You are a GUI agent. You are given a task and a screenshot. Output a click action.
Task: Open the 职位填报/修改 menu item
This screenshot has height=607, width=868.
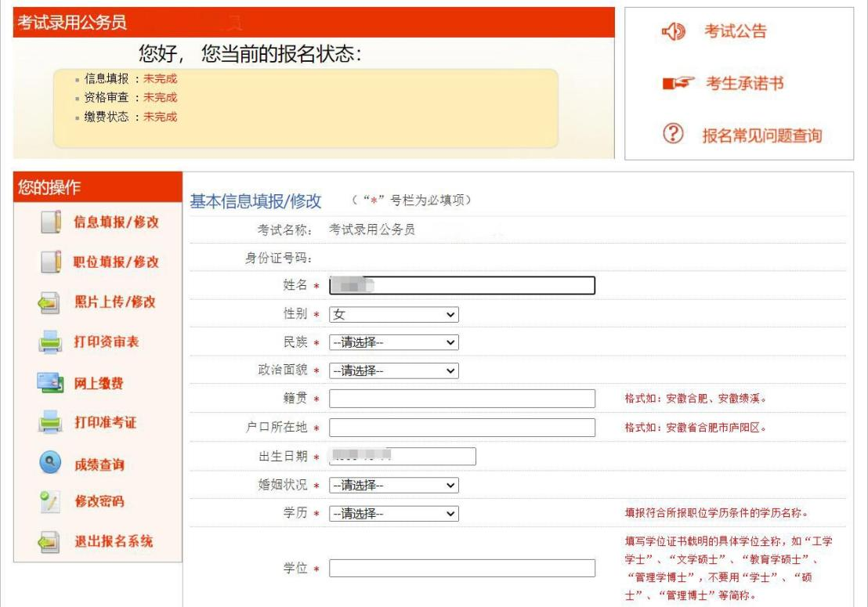coord(116,262)
